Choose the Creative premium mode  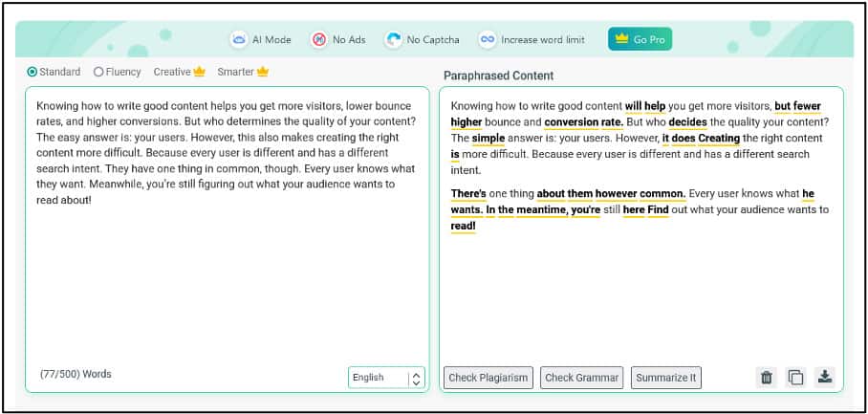(179, 72)
